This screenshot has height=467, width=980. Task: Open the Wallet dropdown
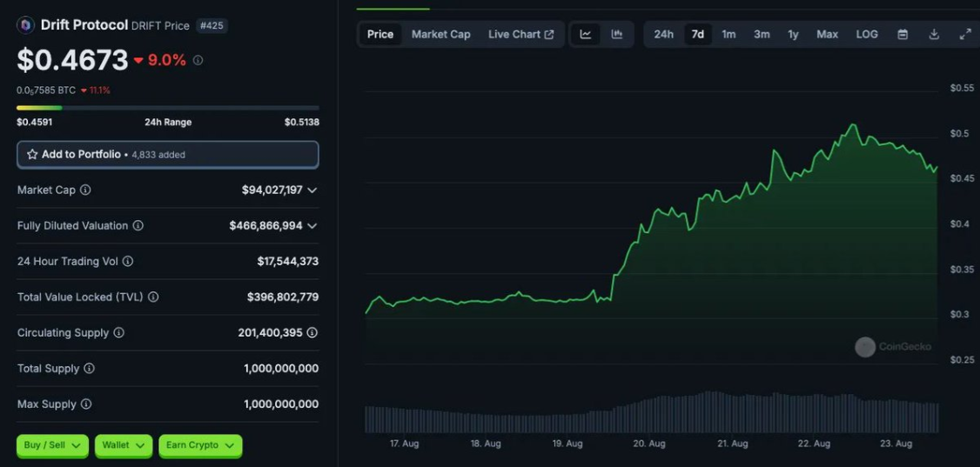coord(124,446)
